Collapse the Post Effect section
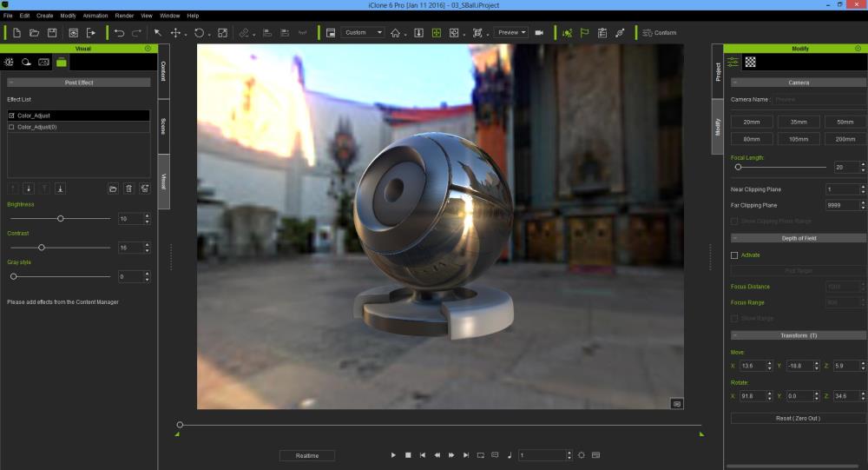Image resolution: width=868 pixels, height=470 pixels. point(10,83)
